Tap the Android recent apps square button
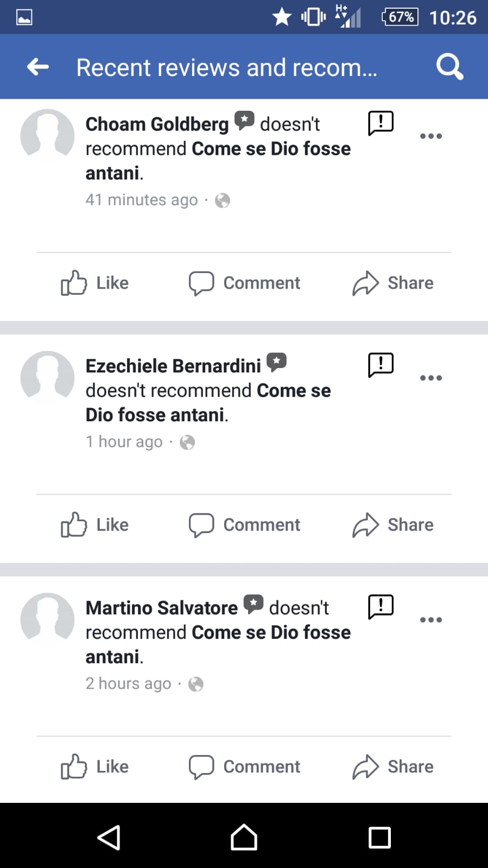488x868 pixels. click(379, 837)
